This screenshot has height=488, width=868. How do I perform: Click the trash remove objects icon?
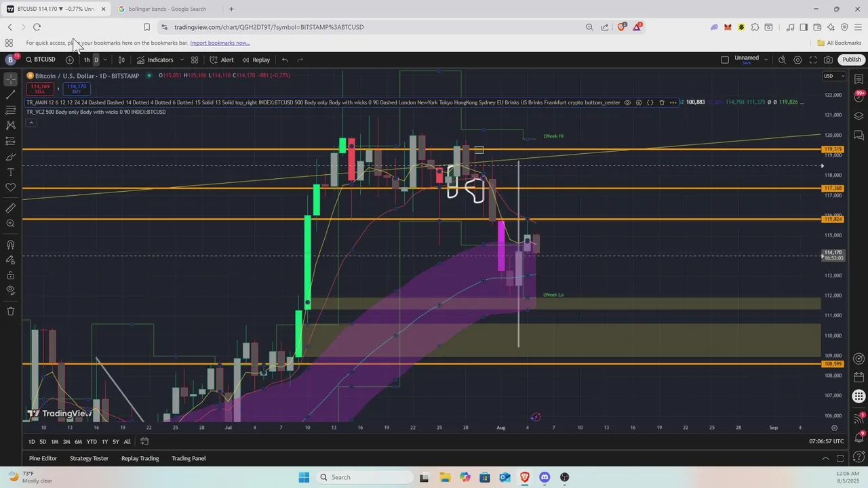[x=10, y=311]
